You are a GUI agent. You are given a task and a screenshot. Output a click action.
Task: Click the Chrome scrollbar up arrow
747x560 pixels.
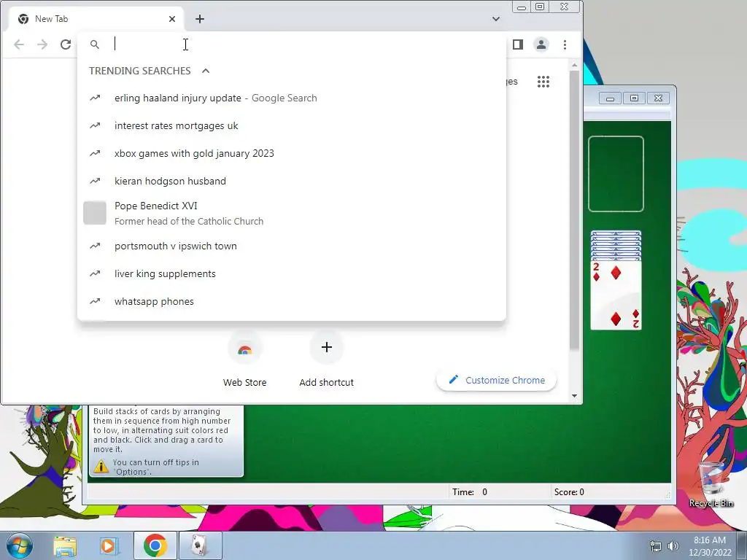[575, 65]
